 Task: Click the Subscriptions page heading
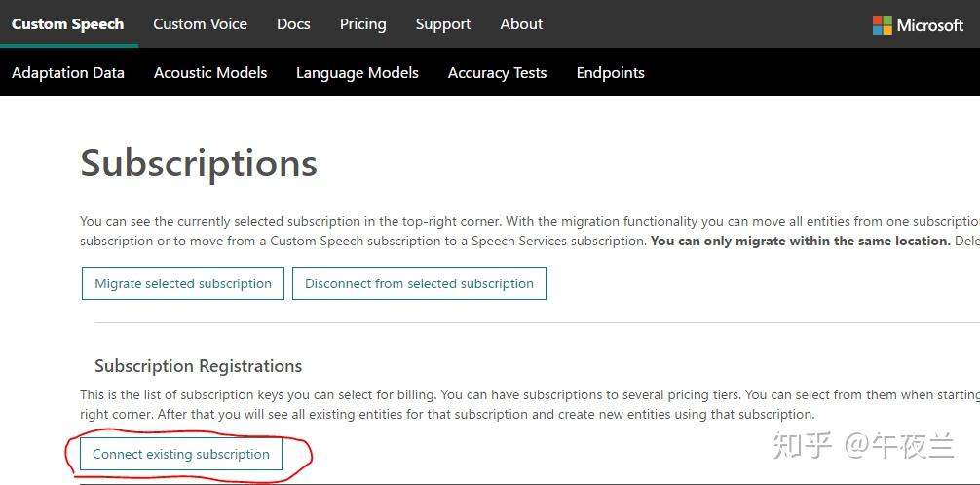(199, 164)
